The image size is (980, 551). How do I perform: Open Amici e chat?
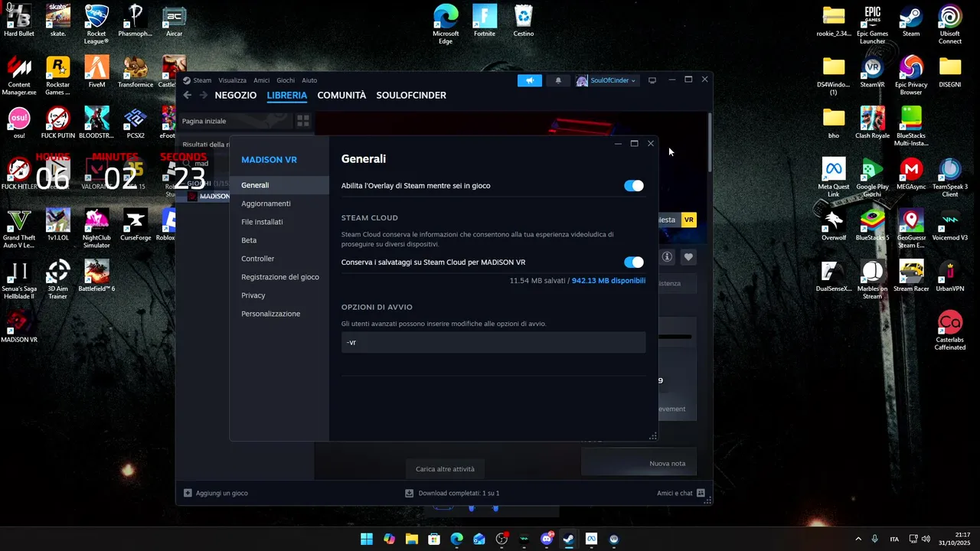[675, 493]
